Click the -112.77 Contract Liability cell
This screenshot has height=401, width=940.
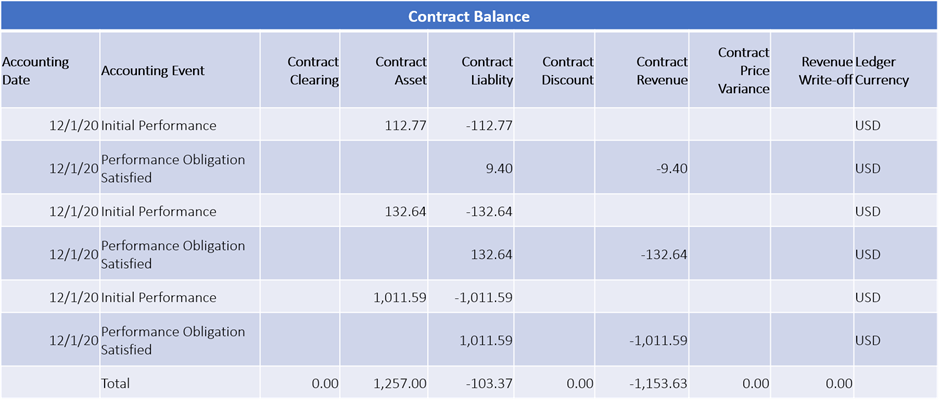pos(491,125)
